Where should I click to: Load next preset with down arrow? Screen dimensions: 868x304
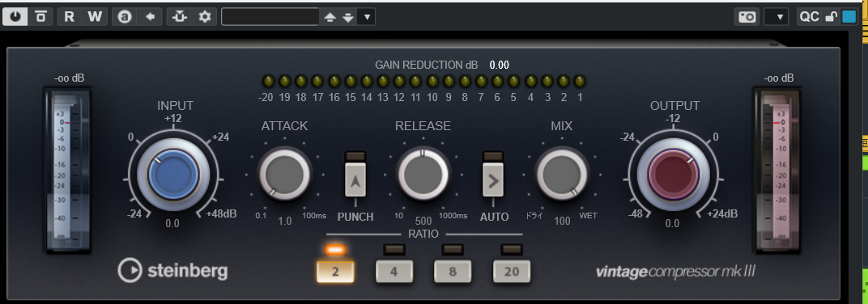pyautogui.click(x=347, y=17)
